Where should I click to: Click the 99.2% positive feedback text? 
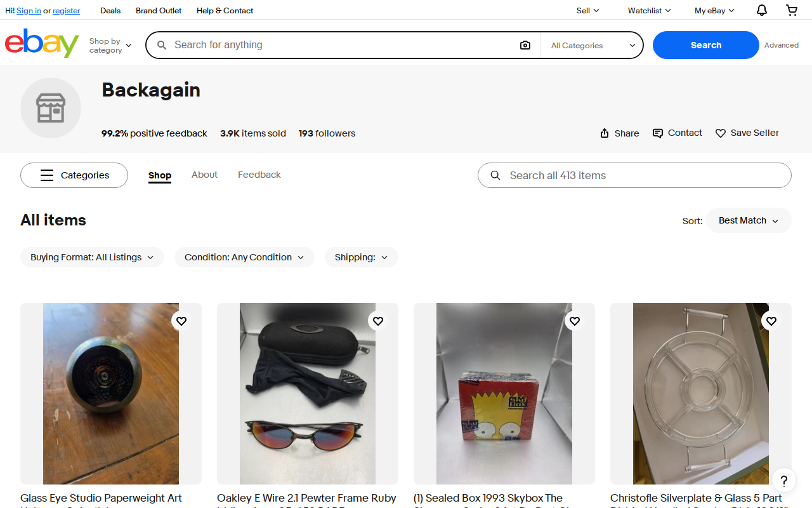[x=154, y=133]
